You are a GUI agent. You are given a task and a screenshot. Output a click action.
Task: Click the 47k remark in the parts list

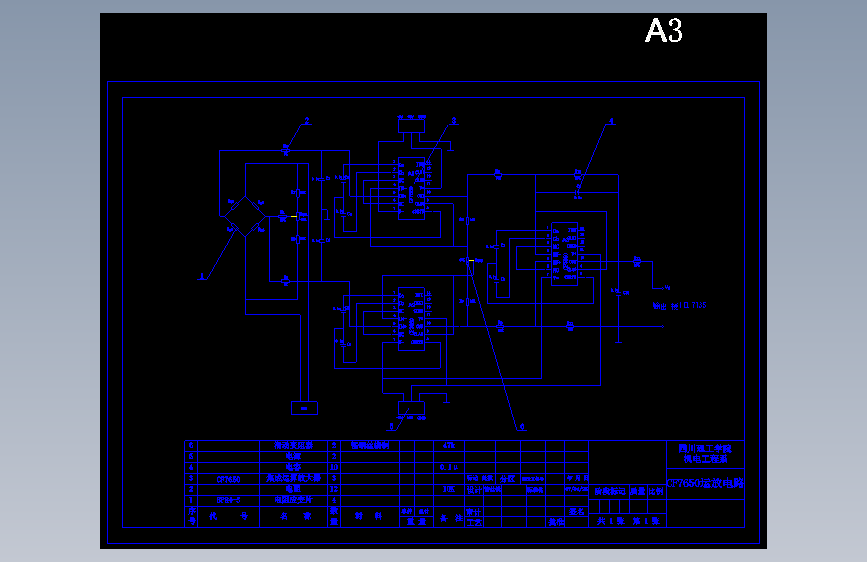(x=448, y=445)
